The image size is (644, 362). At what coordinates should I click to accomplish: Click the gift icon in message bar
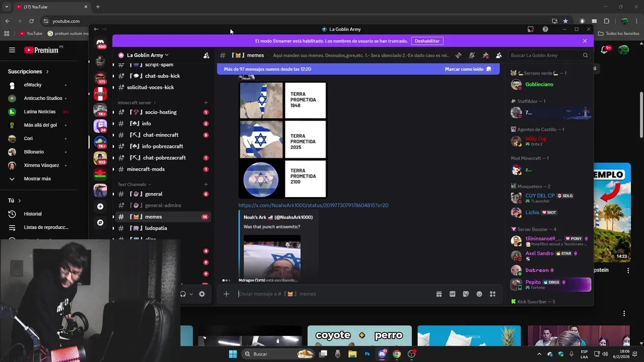click(x=439, y=294)
